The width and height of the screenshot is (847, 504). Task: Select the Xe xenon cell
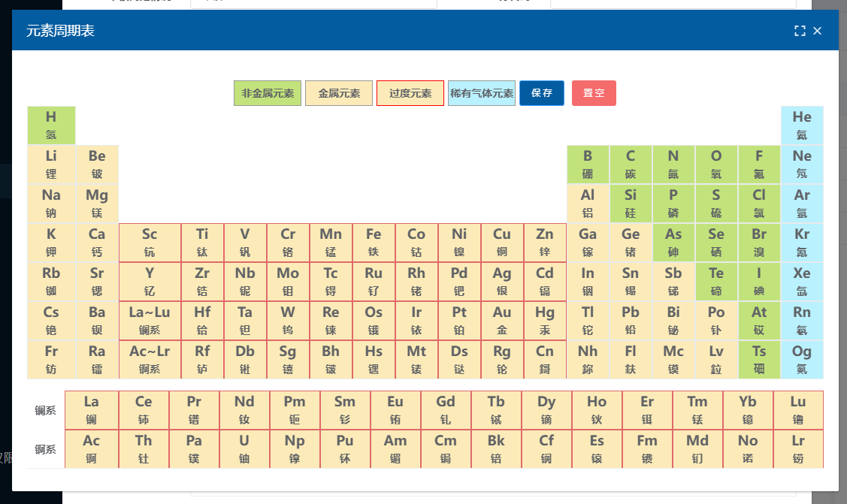(802, 282)
